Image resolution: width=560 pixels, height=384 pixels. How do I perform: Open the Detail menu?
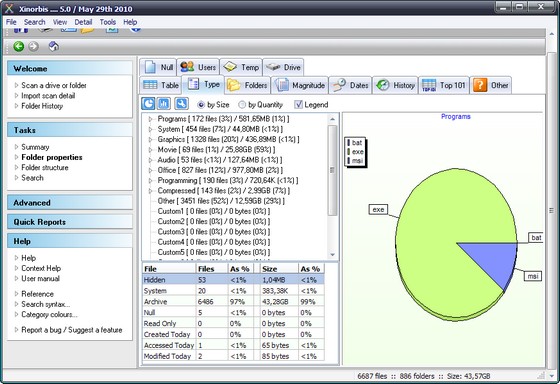tap(83, 22)
